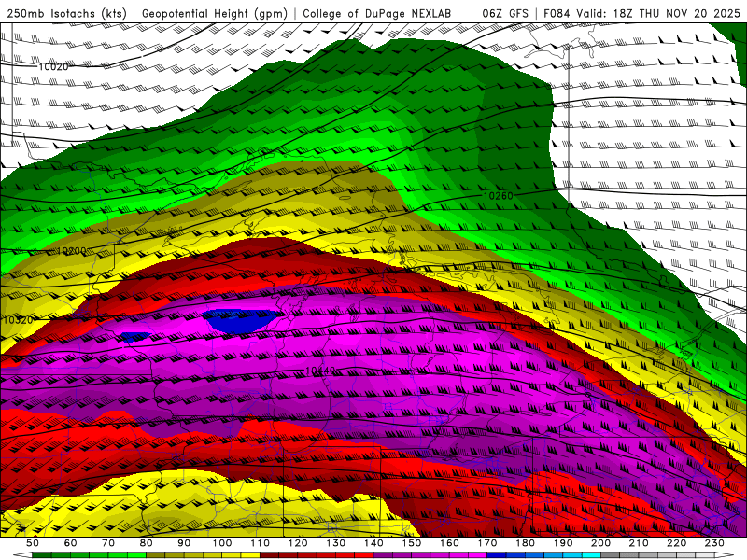
Task: Click the 200 value on the color scale
Action: [601, 543]
